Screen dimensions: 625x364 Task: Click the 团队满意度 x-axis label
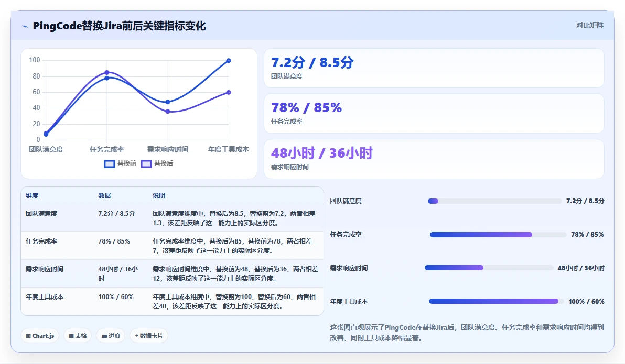click(x=46, y=149)
